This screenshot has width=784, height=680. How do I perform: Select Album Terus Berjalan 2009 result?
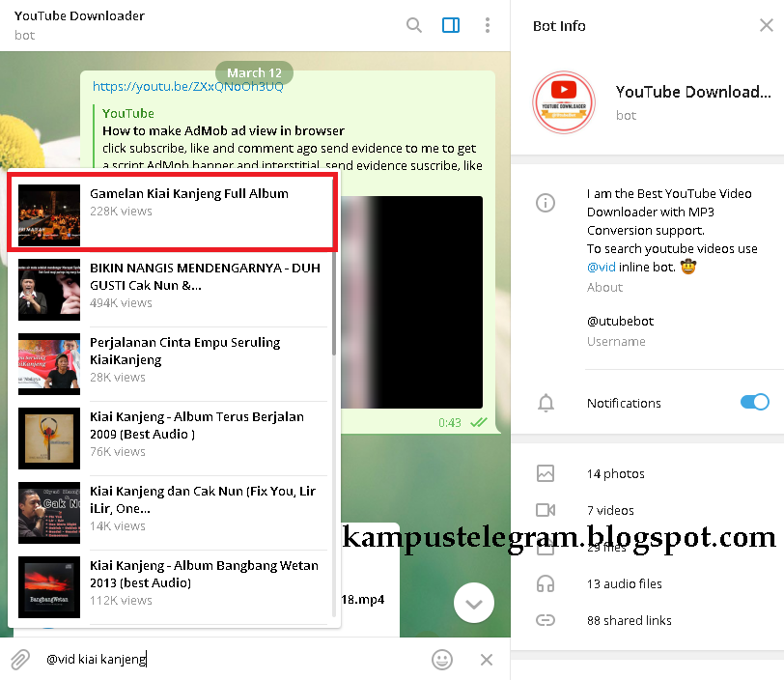coord(173,439)
